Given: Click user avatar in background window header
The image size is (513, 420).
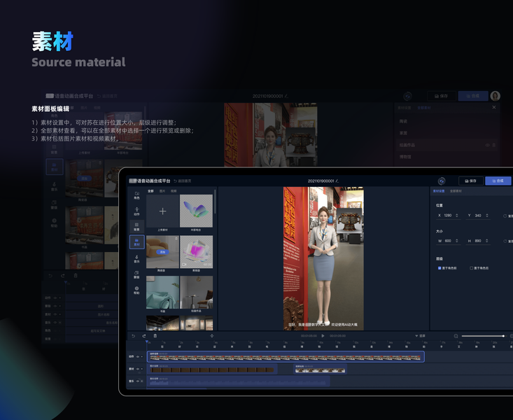Looking at the screenshot, I should (495, 96).
